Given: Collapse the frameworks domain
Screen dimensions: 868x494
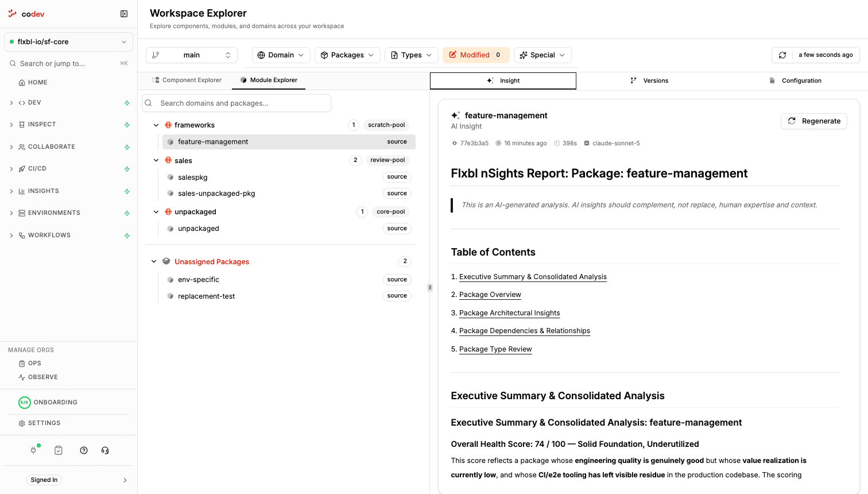Looking at the screenshot, I should coord(156,125).
